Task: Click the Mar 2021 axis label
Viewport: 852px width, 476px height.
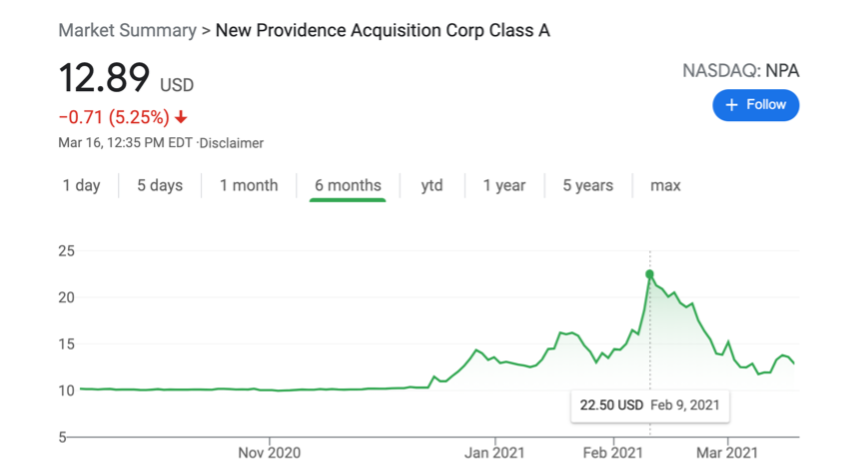Action: point(727,453)
